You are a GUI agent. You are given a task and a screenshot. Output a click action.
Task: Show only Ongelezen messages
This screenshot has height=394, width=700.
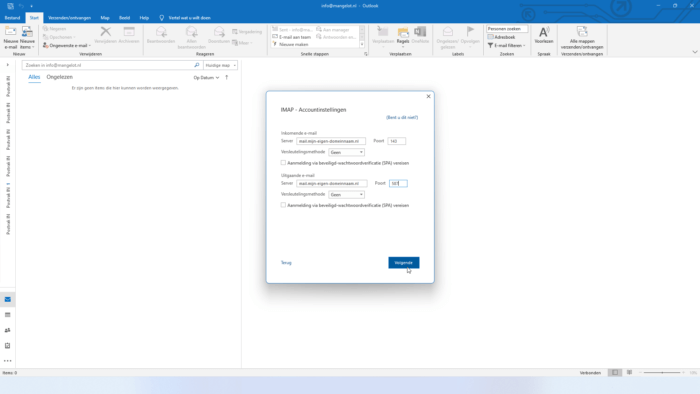pyautogui.click(x=59, y=77)
